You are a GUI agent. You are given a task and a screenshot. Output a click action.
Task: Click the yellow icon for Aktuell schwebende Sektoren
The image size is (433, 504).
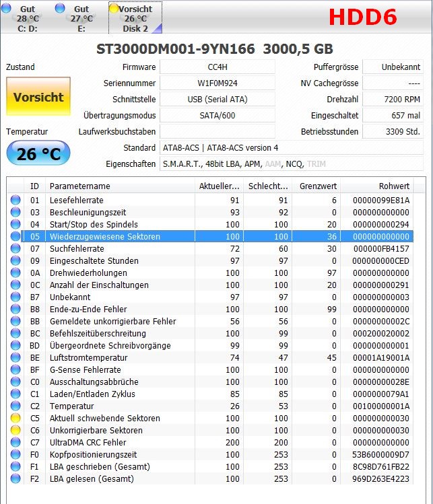pos(15,418)
